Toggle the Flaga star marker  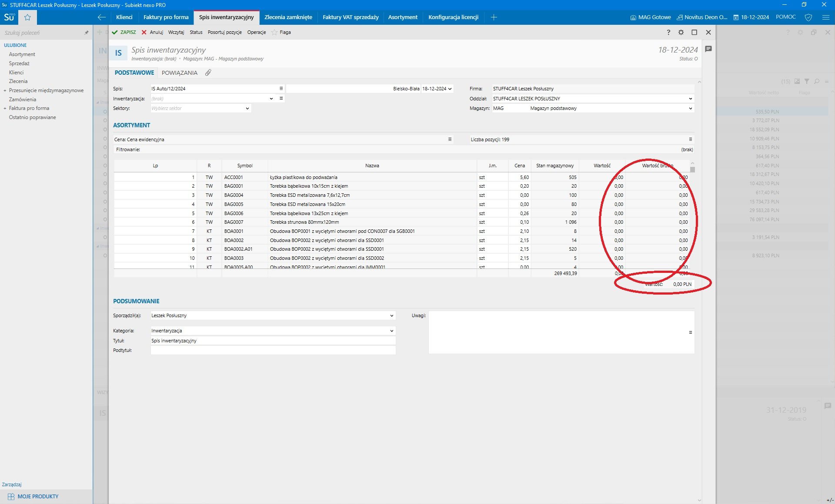click(275, 32)
